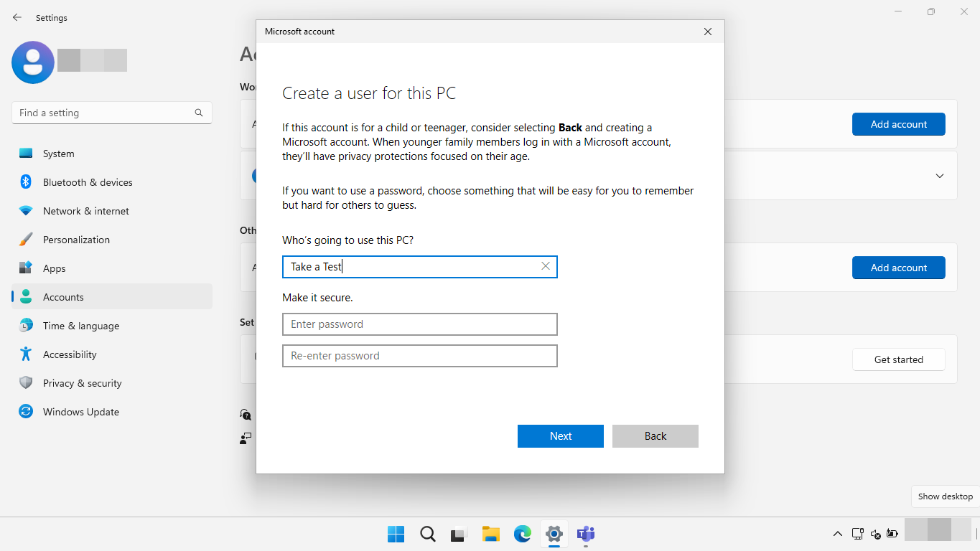
Task: Launch Microsoft Edge from the taskbar
Action: click(522, 534)
